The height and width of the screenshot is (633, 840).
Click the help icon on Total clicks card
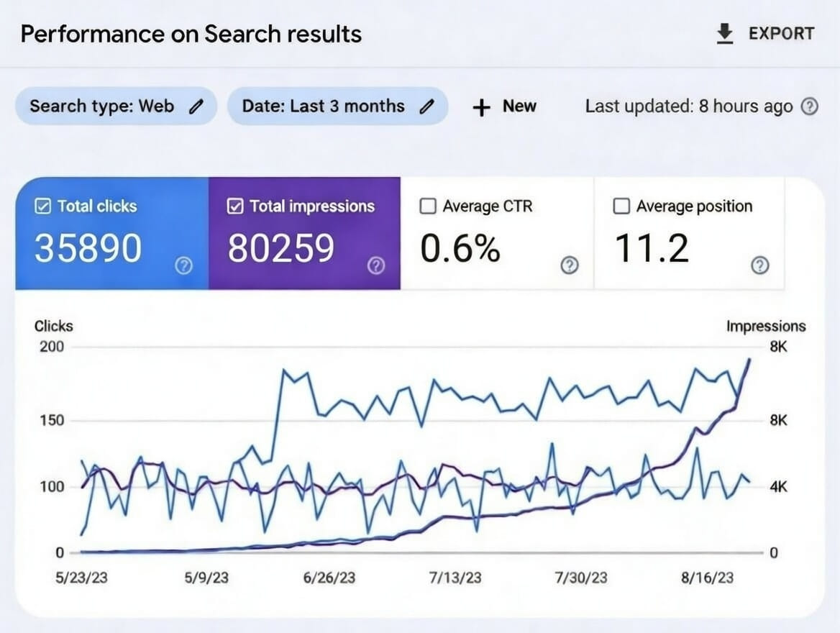(x=183, y=265)
